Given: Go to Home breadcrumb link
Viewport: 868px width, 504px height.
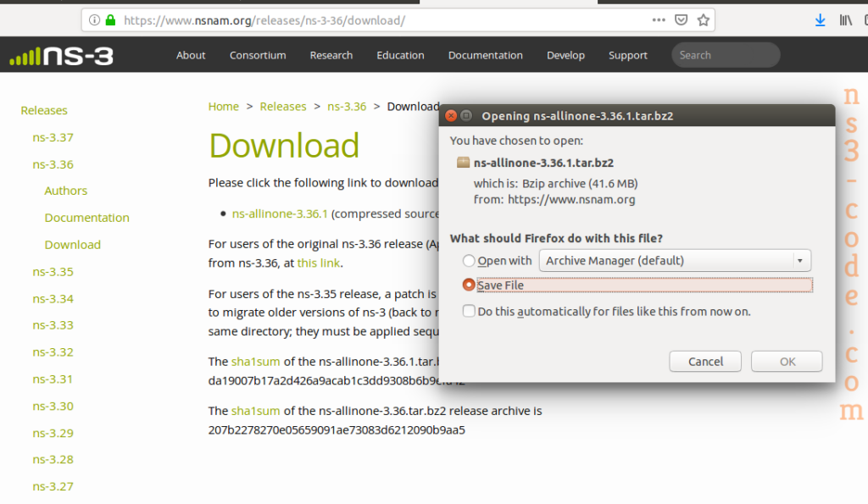Looking at the screenshot, I should coord(224,106).
